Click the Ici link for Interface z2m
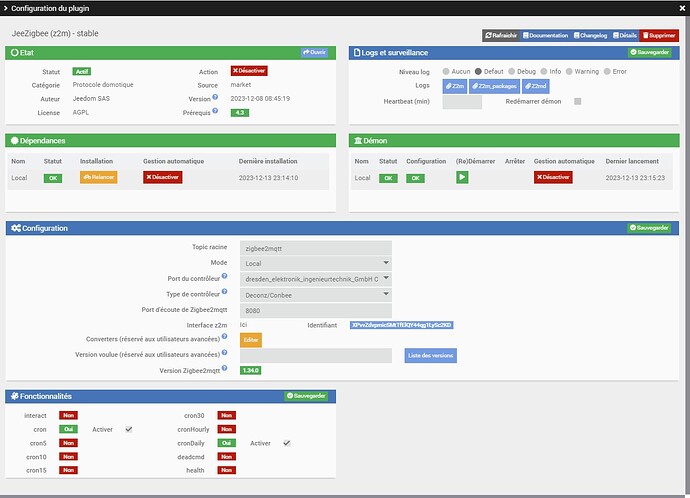 [x=243, y=325]
